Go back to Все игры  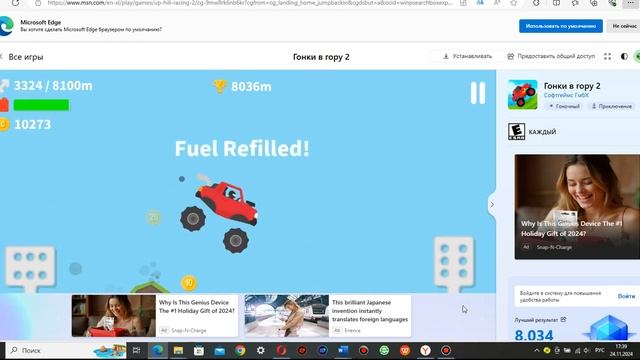[x=25, y=57]
